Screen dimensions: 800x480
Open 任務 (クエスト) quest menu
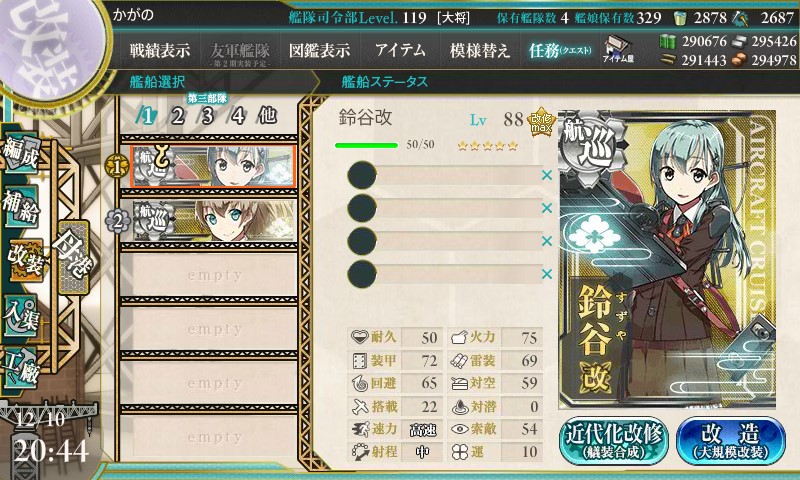560,50
